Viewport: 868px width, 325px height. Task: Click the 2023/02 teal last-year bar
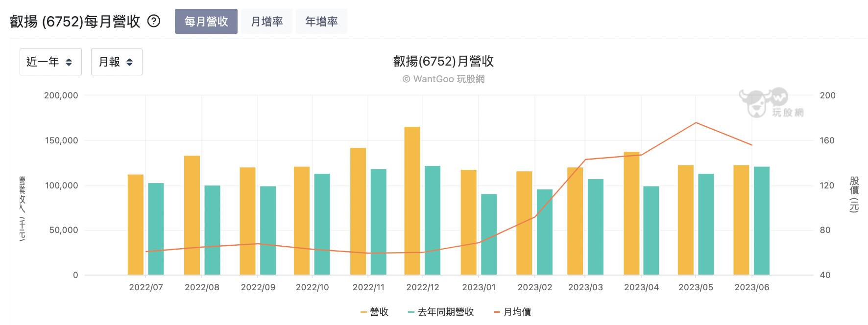pos(545,232)
